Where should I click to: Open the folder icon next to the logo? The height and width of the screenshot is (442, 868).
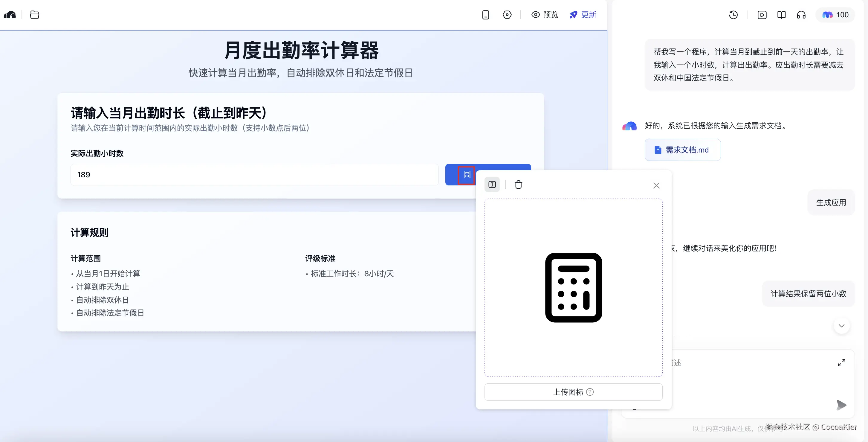coord(34,14)
